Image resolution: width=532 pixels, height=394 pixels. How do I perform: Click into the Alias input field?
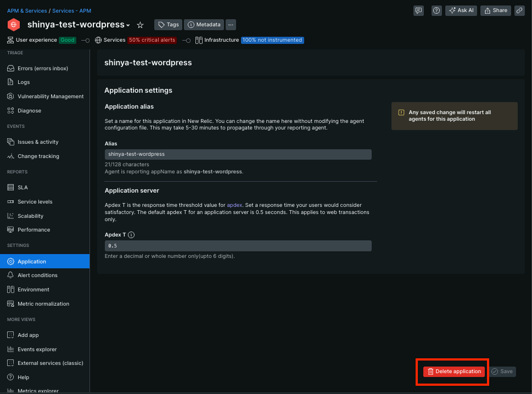[238, 154]
